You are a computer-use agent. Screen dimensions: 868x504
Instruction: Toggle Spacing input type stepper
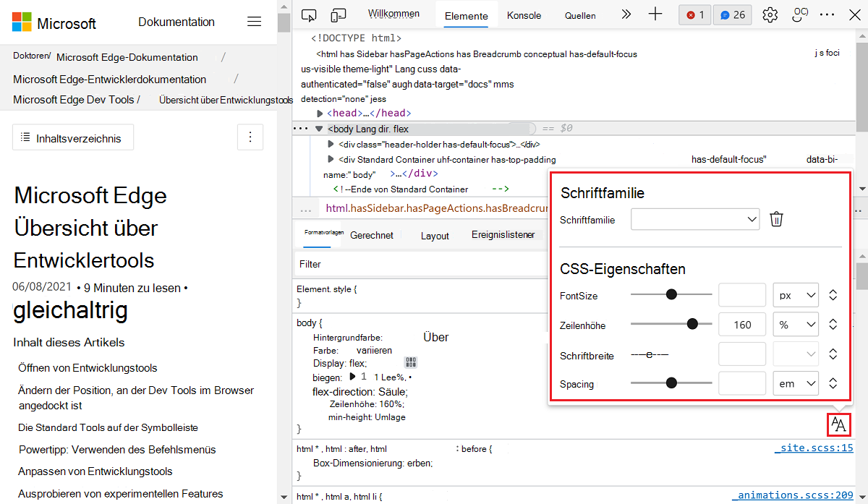tap(833, 383)
